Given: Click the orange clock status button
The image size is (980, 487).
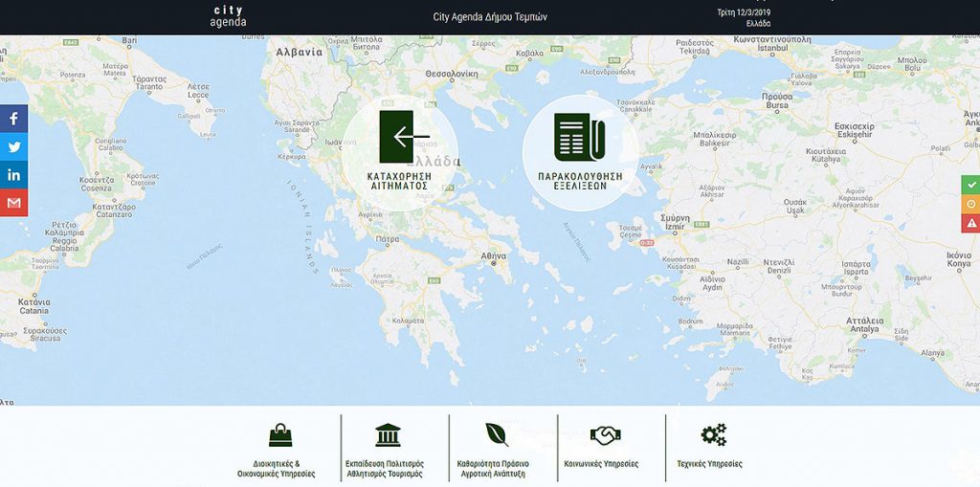Looking at the screenshot, I should click(971, 204).
